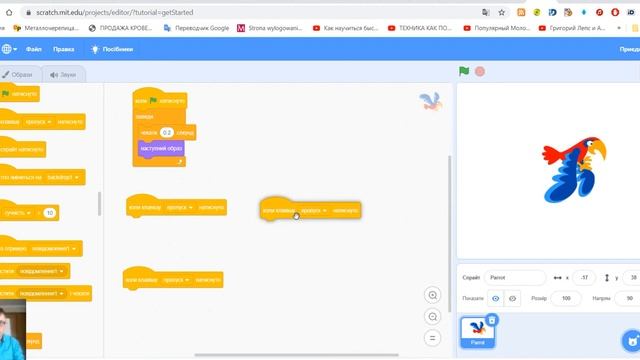Viewport: 640px width, 360px height.
Task: Open the folder icon at the bookmarks bar end
Action: tap(636, 28)
